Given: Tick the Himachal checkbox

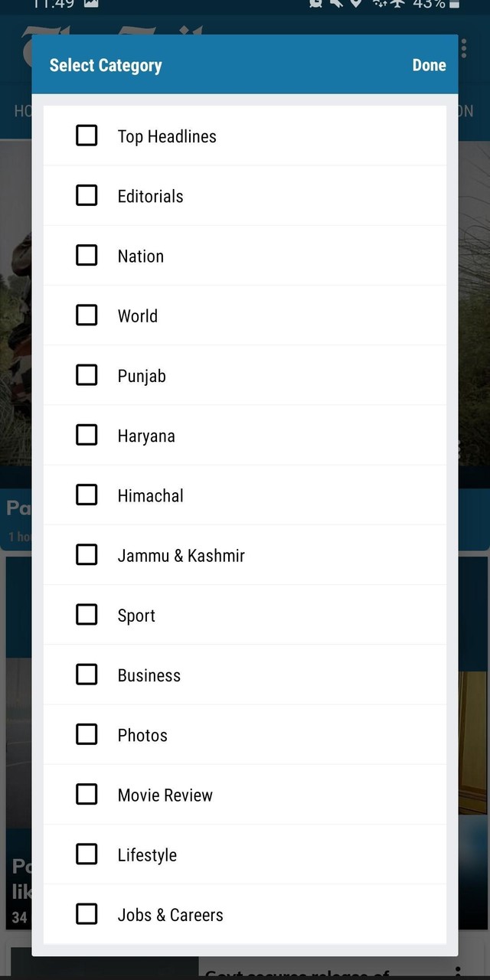Looking at the screenshot, I should (x=87, y=495).
